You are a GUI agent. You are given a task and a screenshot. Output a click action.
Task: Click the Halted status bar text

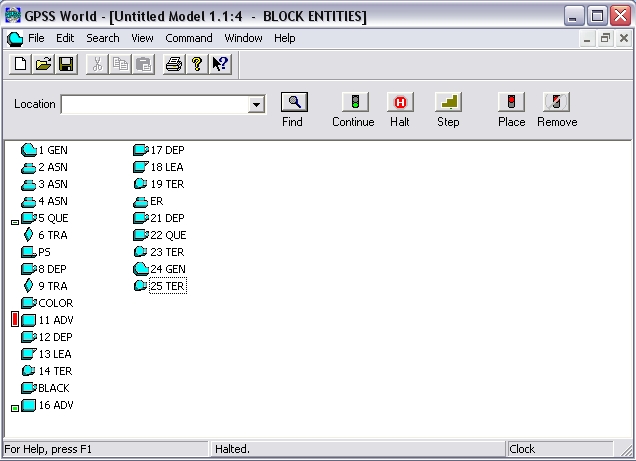coord(232,449)
